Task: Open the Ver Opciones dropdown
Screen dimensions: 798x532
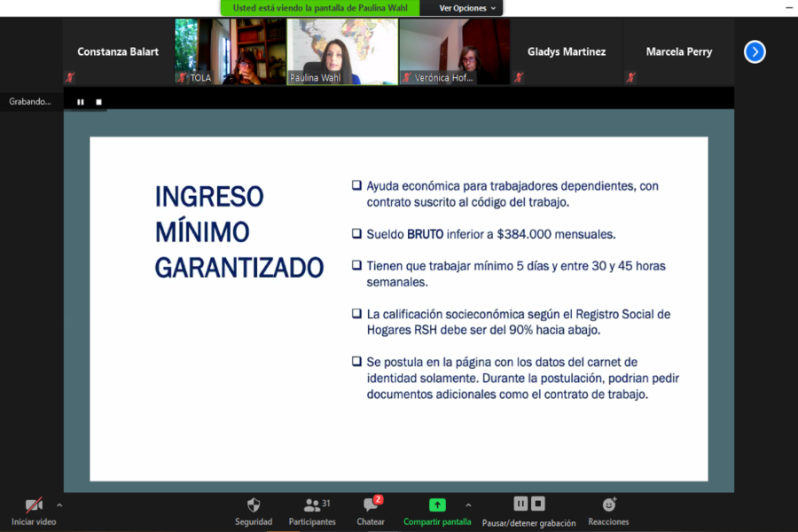Action: 466,8
